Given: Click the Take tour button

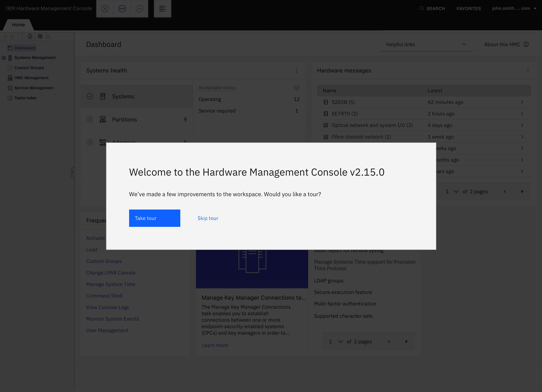Looking at the screenshot, I should click(154, 218).
